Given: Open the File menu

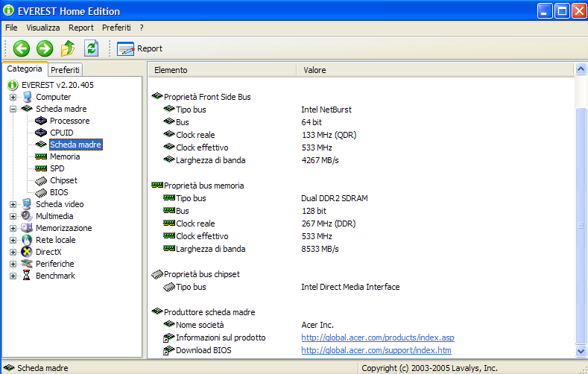Looking at the screenshot, I should [x=11, y=28].
